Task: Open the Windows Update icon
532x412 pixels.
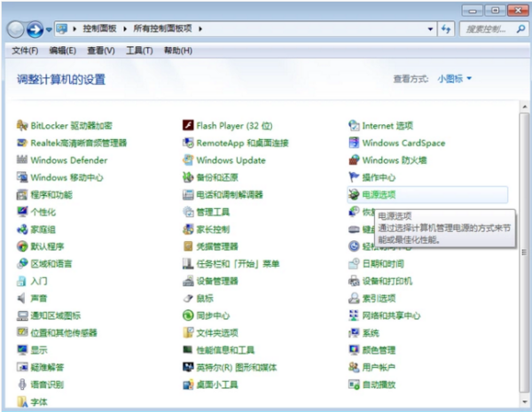Action: tap(188, 160)
